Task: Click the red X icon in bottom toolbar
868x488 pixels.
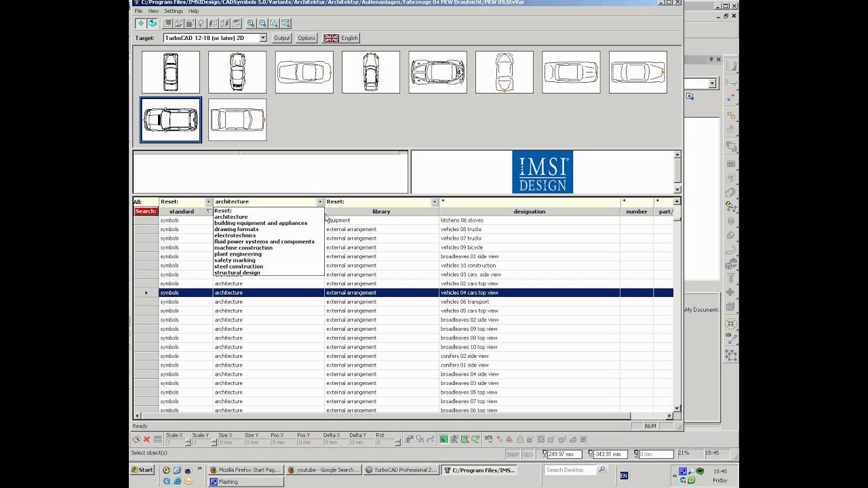Action: pyautogui.click(x=146, y=439)
